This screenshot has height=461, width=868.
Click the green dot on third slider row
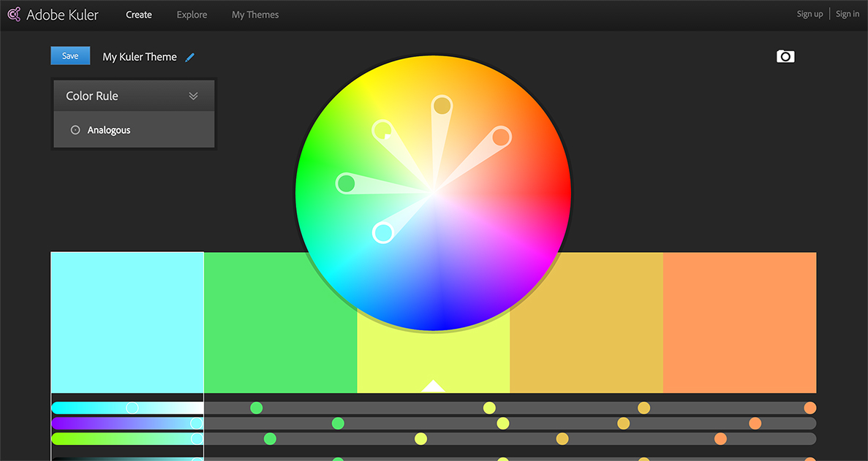pos(270,439)
